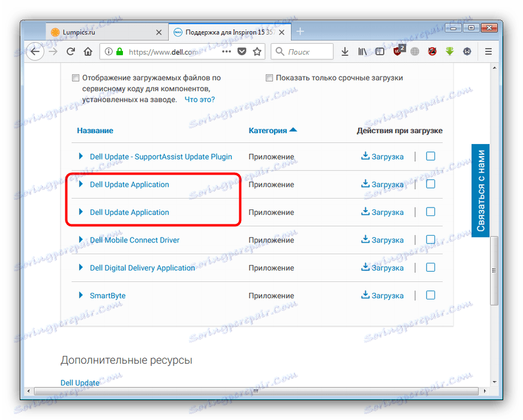Open a new tab with plus button
The image size is (523, 420).
click(x=300, y=32)
